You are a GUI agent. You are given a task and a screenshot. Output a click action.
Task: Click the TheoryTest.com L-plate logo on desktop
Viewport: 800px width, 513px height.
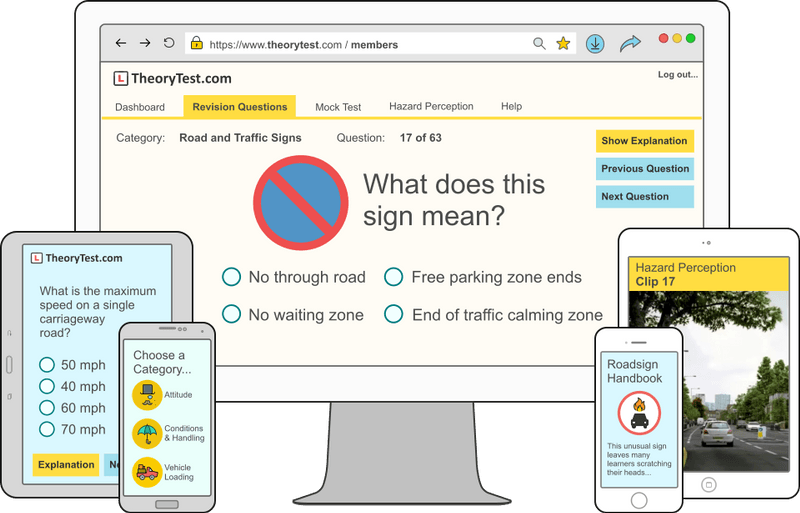(x=120, y=79)
